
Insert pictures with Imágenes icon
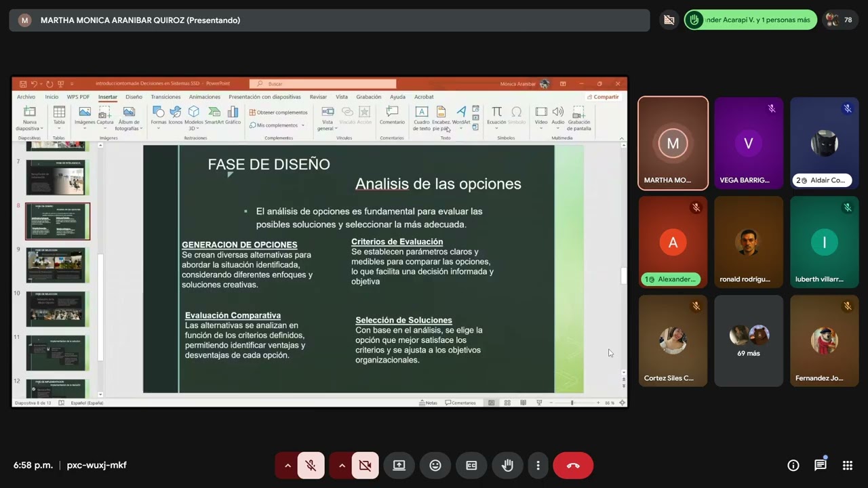[85, 116]
